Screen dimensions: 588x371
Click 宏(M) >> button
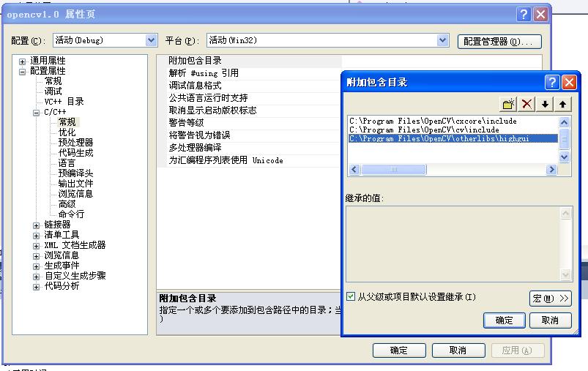coord(551,299)
